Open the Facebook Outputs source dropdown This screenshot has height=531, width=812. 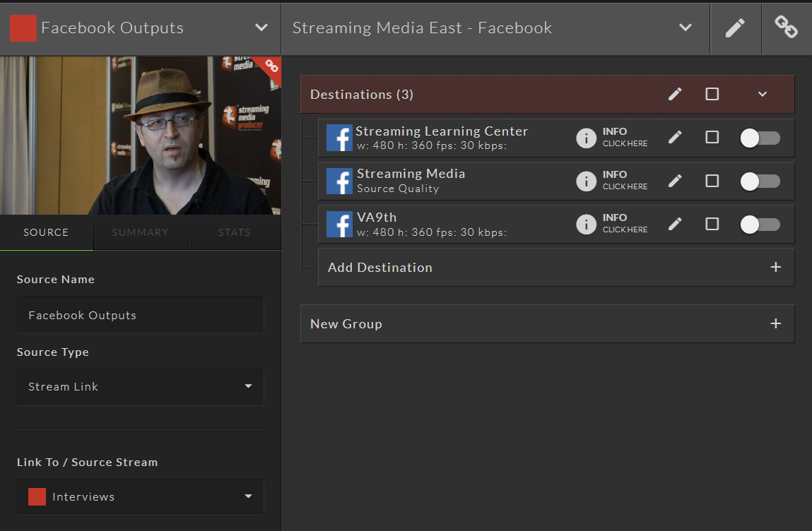pyautogui.click(x=261, y=28)
